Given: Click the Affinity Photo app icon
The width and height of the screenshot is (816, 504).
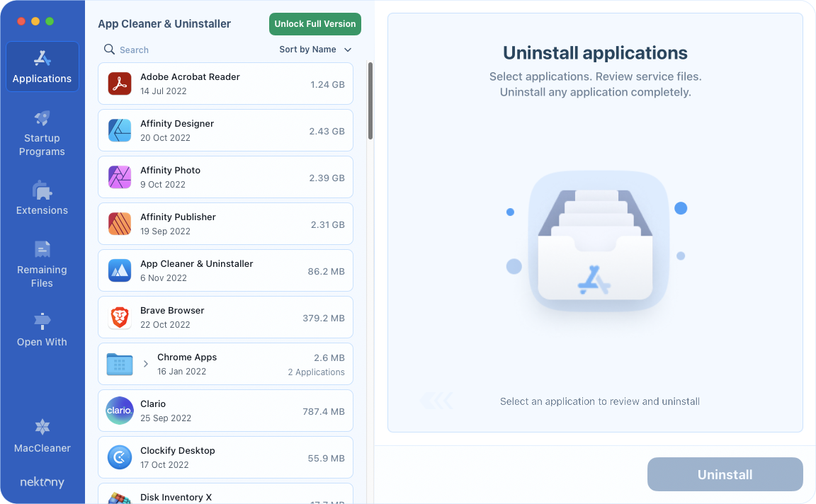Looking at the screenshot, I should 120,178.
